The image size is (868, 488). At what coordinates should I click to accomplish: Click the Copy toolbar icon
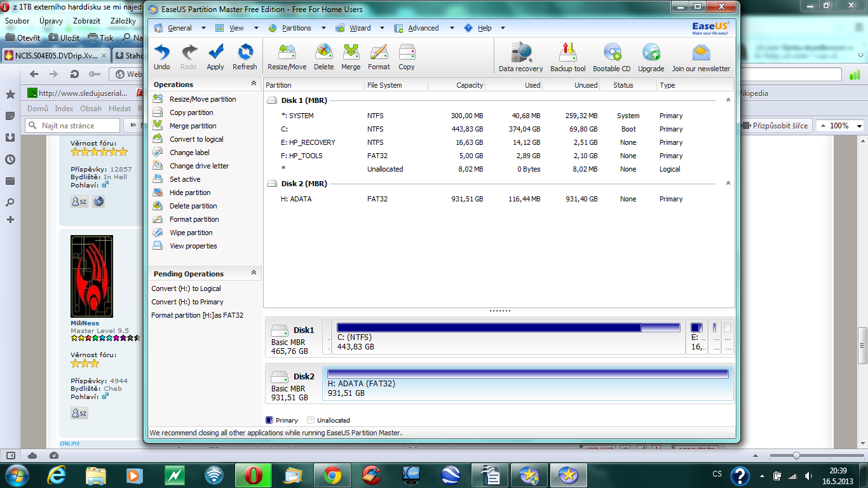[x=407, y=57]
